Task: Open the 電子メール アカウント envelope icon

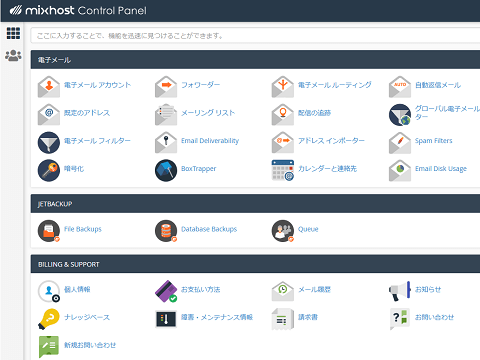Action: pos(49,86)
